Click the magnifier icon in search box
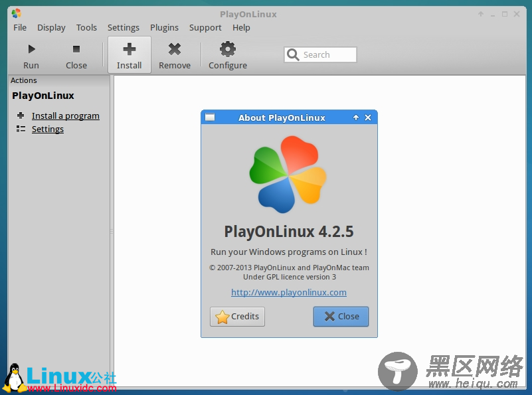The image size is (532, 395). (293, 54)
